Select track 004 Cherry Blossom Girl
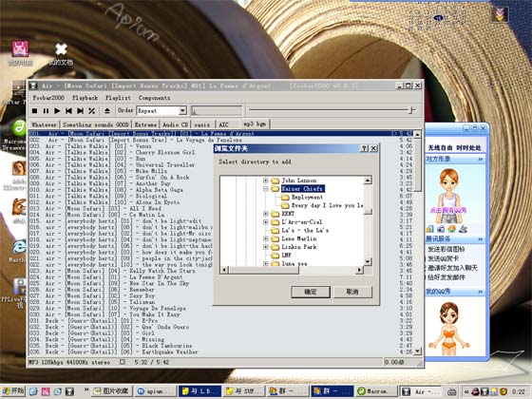The width and height of the screenshot is (532, 399). pos(220,152)
